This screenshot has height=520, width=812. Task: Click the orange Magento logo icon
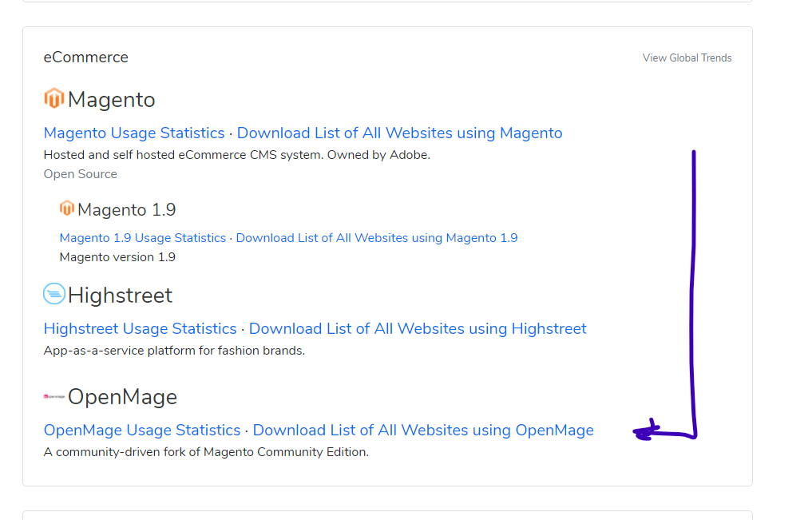[x=53, y=98]
